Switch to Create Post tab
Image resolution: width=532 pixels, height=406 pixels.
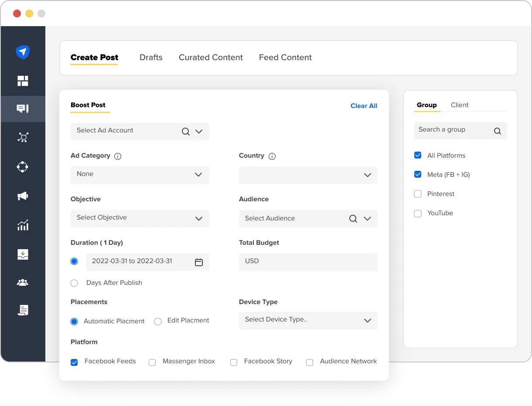pos(94,58)
